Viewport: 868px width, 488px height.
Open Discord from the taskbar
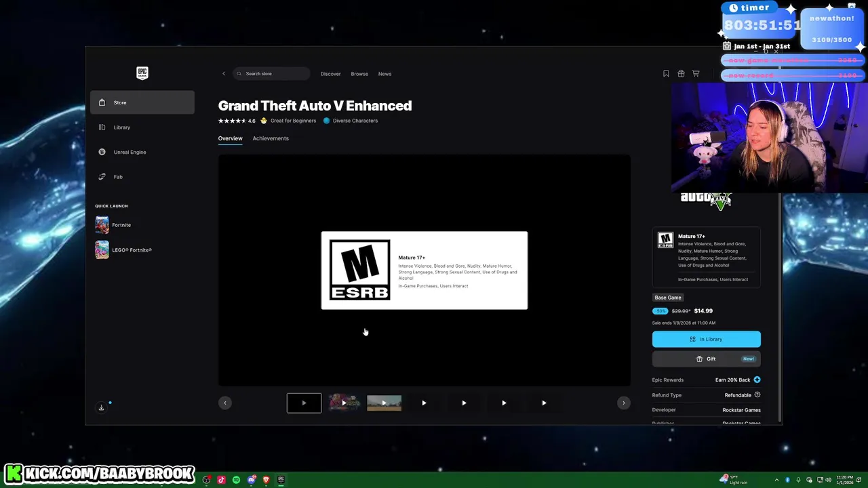point(251,480)
